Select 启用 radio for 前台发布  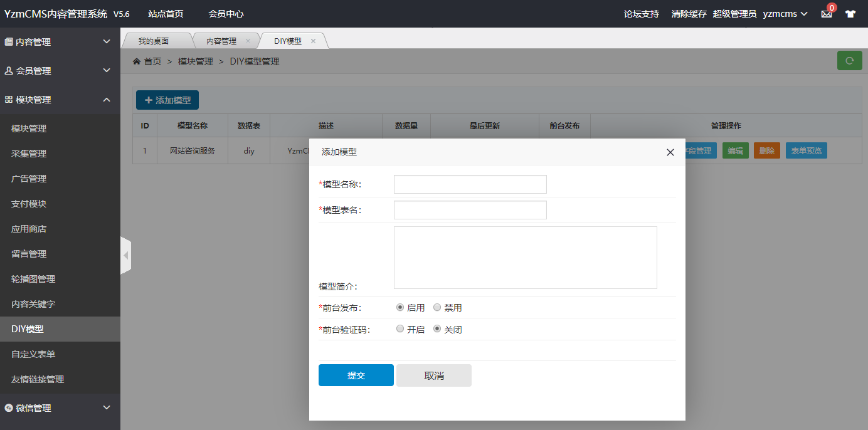point(400,308)
